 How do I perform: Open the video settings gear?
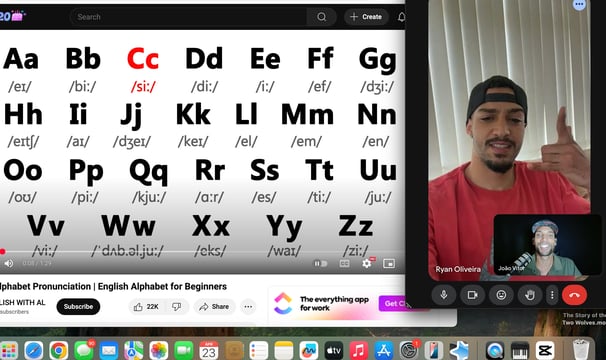pyautogui.click(x=367, y=263)
